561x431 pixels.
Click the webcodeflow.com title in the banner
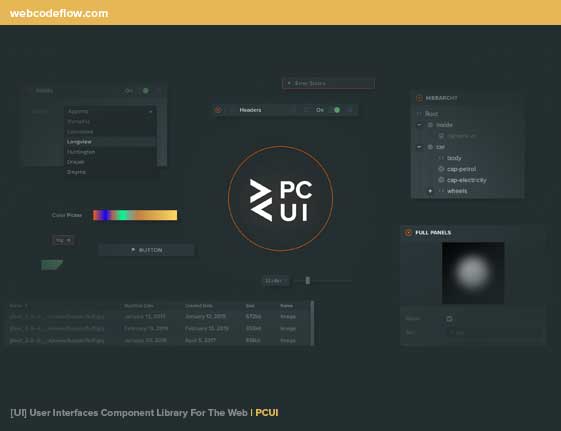59,13
